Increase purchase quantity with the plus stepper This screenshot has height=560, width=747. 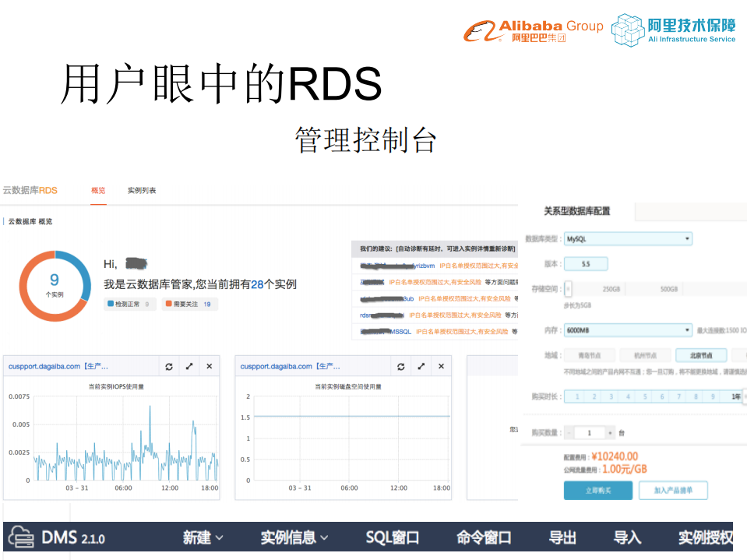(609, 432)
